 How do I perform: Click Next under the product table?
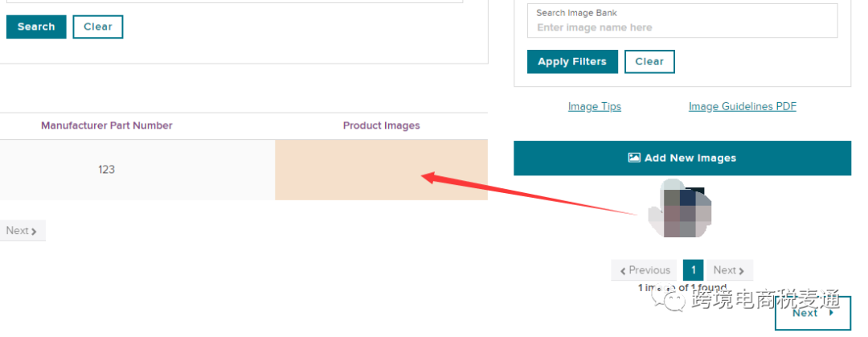point(22,231)
